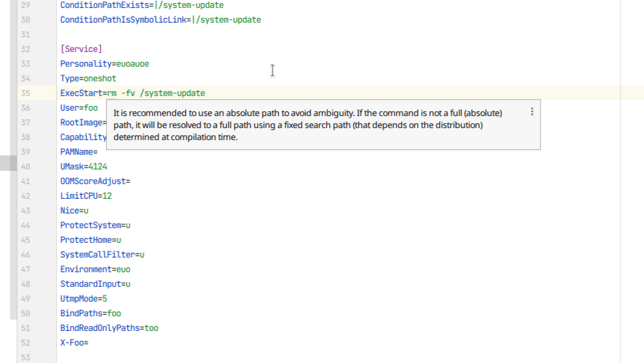
Task: Click the SystemCallFilter=u line
Action: click(102, 255)
